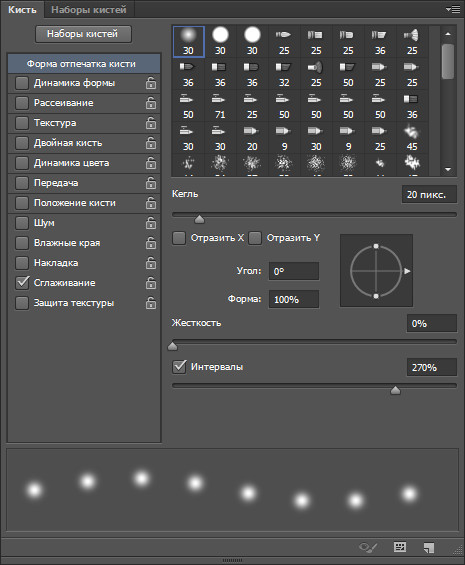
Task: Click the lock icon beside Динамика формы
Action: pos(151,83)
